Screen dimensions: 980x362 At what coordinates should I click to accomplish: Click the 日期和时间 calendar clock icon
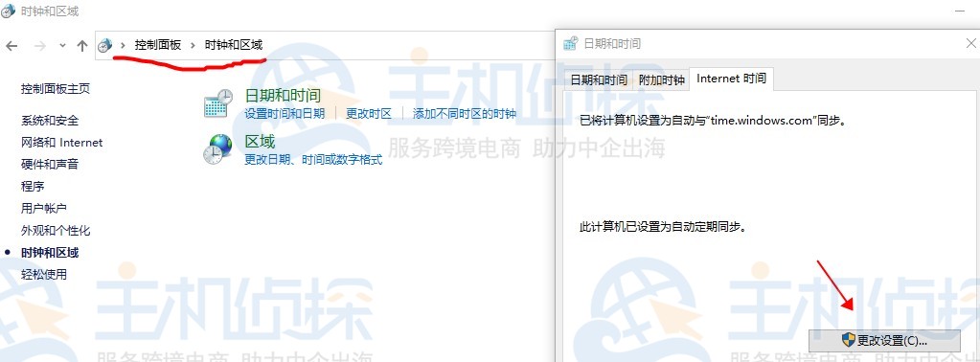[x=218, y=103]
